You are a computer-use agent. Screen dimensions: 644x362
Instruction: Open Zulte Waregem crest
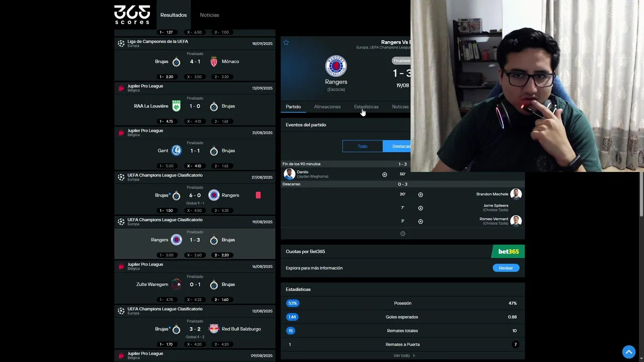[x=176, y=284]
